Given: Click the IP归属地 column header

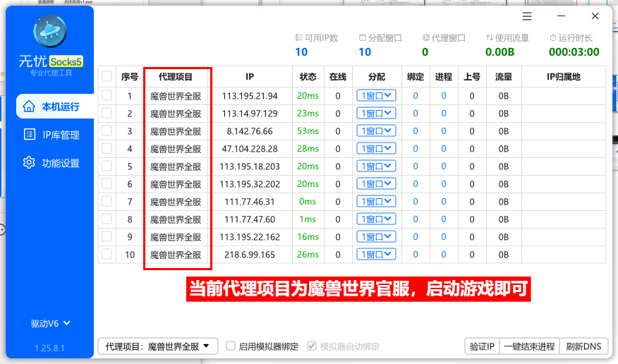Looking at the screenshot, I should pos(564,77).
